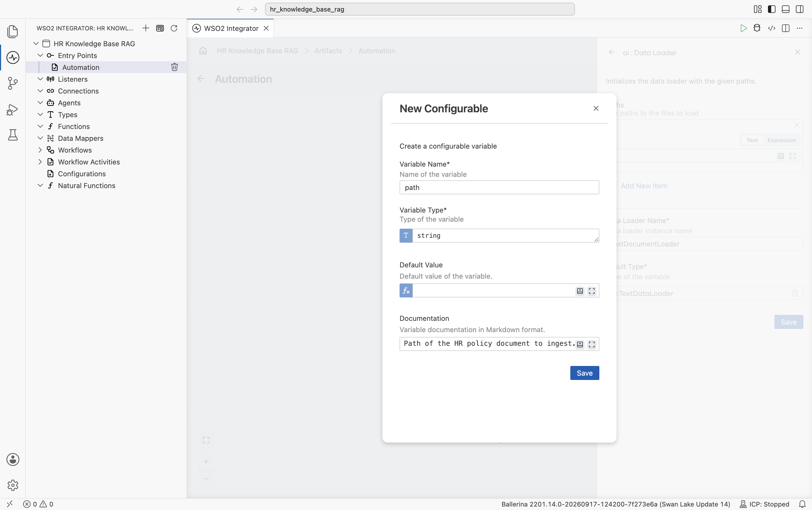Collapse the Natural Functions section

tap(40, 185)
